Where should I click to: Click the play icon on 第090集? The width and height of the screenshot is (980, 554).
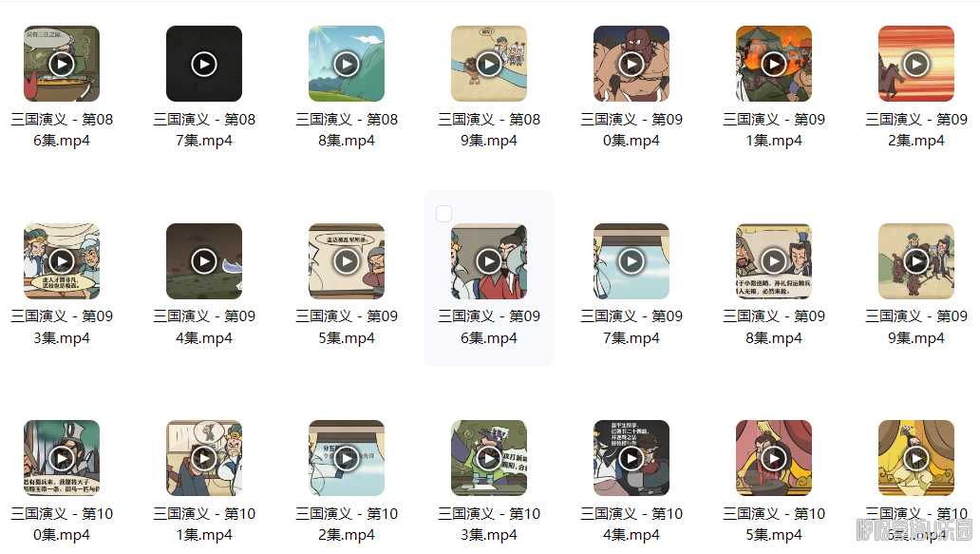[x=631, y=64]
